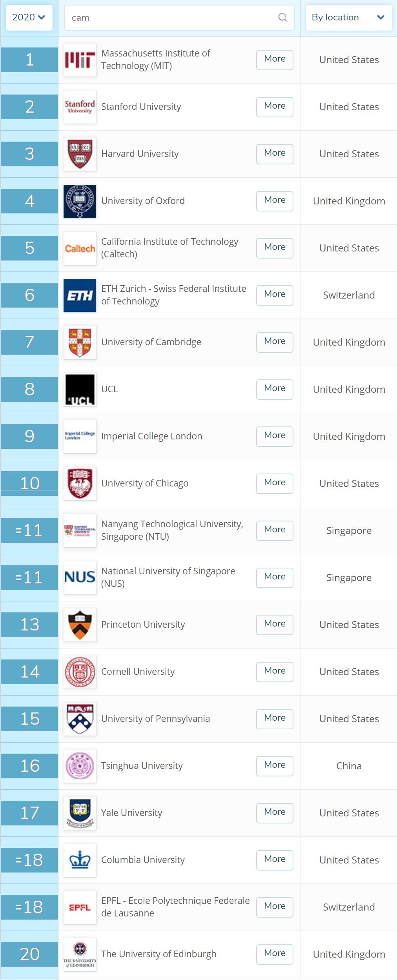
Task: Click the Harvard crest logo
Action: 80,154
